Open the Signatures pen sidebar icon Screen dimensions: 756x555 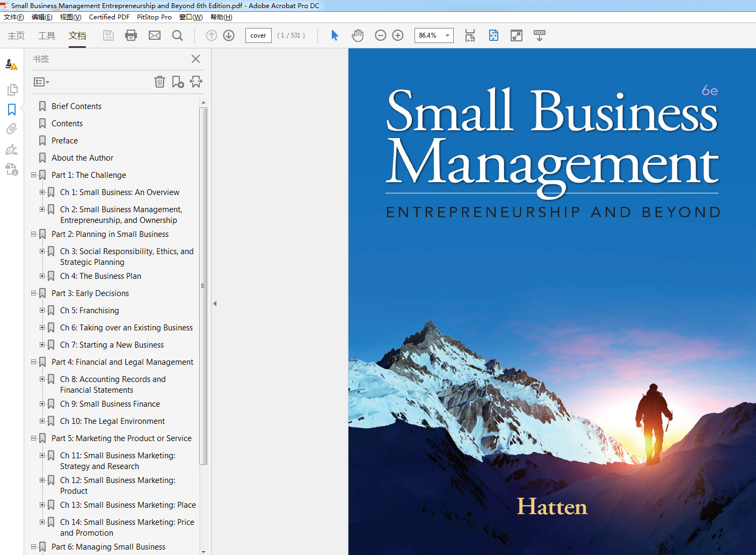(x=12, y=149)
